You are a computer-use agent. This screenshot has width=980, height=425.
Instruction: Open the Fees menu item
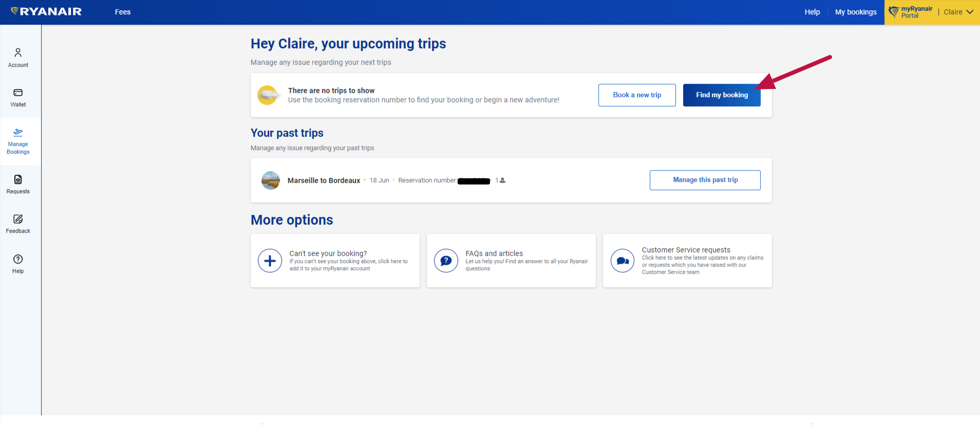tap(123, 12)
